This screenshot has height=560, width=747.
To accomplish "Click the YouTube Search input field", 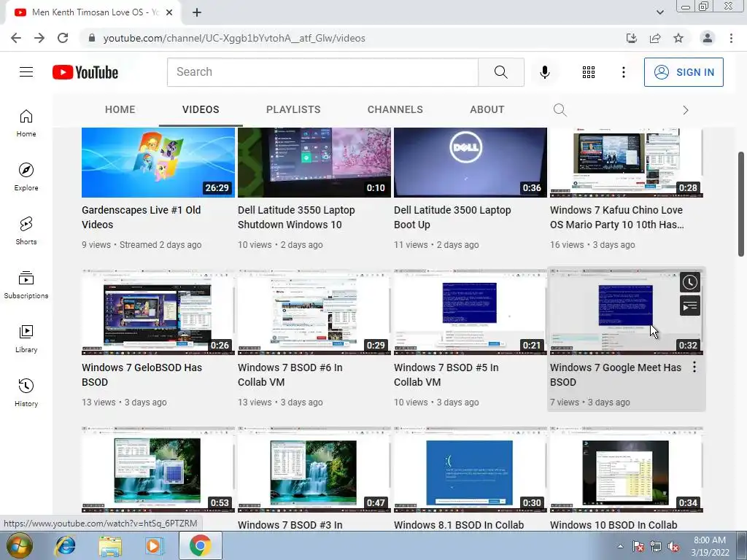I will point(322,72).
